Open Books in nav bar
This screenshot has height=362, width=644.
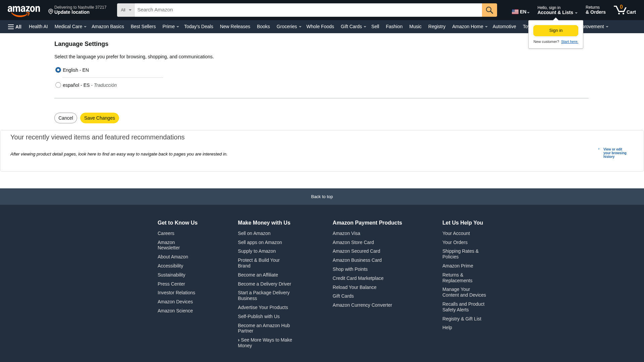[x=263, y=26]
